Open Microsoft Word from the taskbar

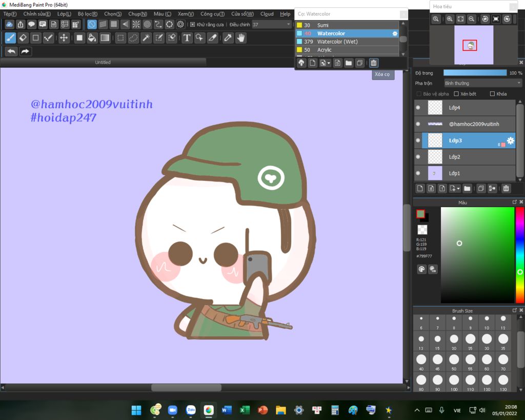[x=226, y=410]
